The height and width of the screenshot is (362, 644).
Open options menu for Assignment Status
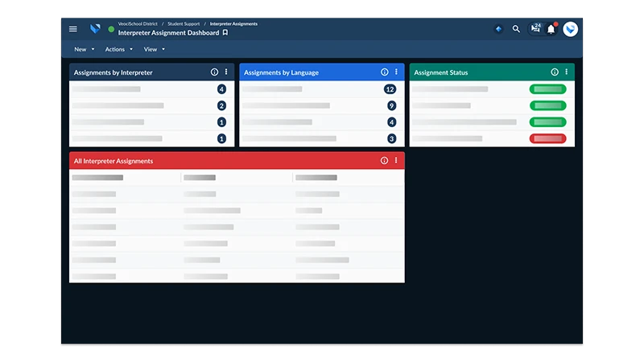(x=567, y=72)
